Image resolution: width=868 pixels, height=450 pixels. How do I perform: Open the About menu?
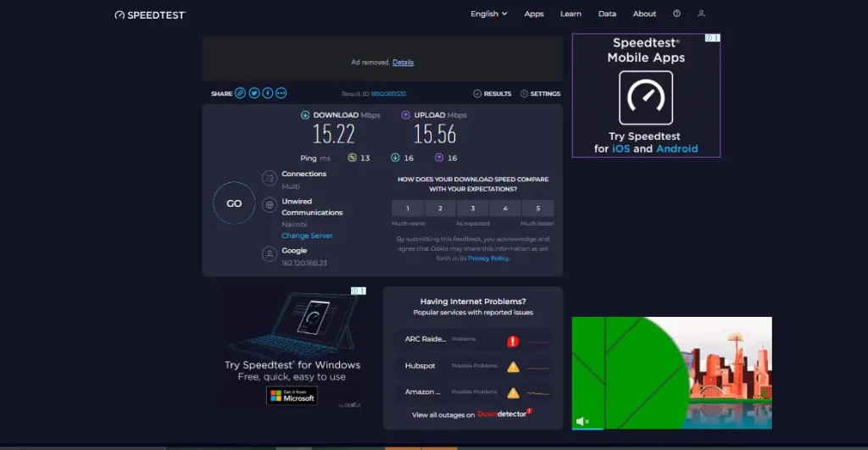(644, 14)
